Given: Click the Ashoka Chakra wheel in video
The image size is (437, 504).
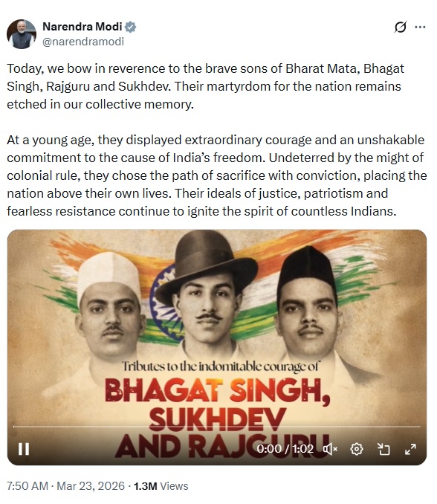Looking at the screenshot, I should tap(165, 302).
